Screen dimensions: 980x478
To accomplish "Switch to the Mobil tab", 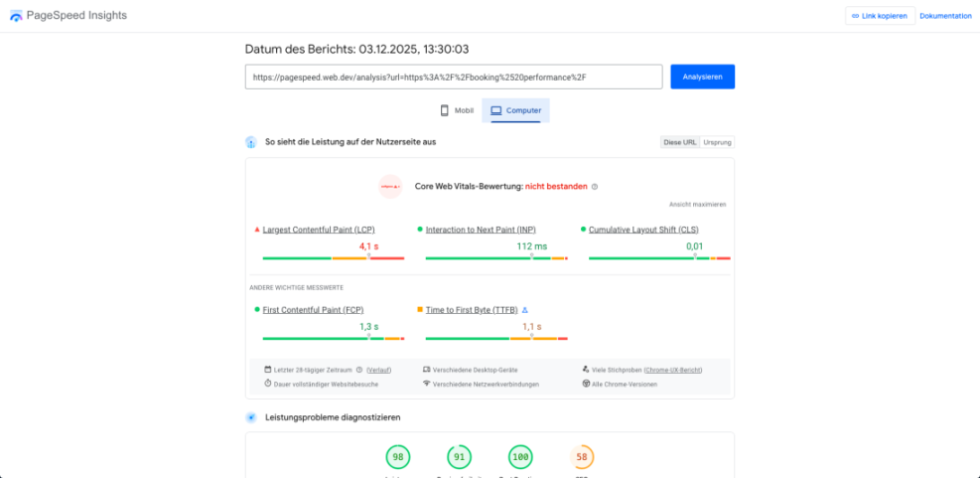I will 457,110.
